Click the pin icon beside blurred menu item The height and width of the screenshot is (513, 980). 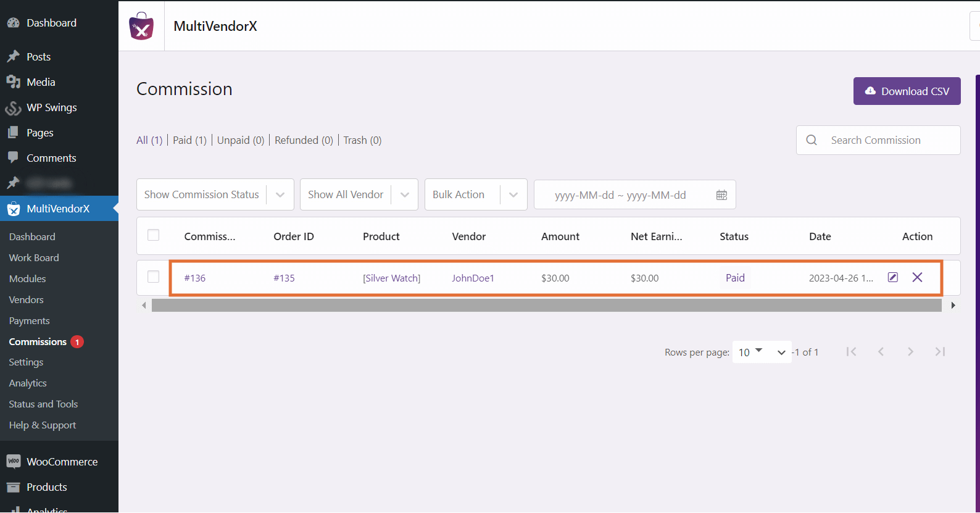click(14, 183)
